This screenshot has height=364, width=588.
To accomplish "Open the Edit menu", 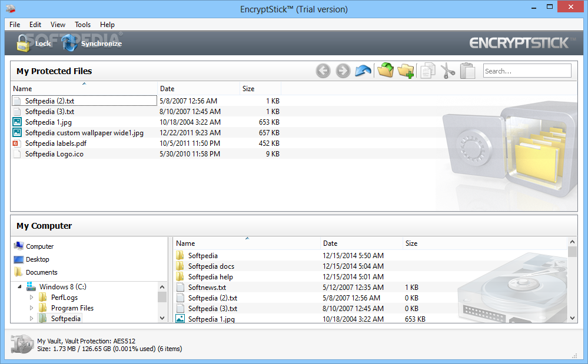I will pos(35,24).
